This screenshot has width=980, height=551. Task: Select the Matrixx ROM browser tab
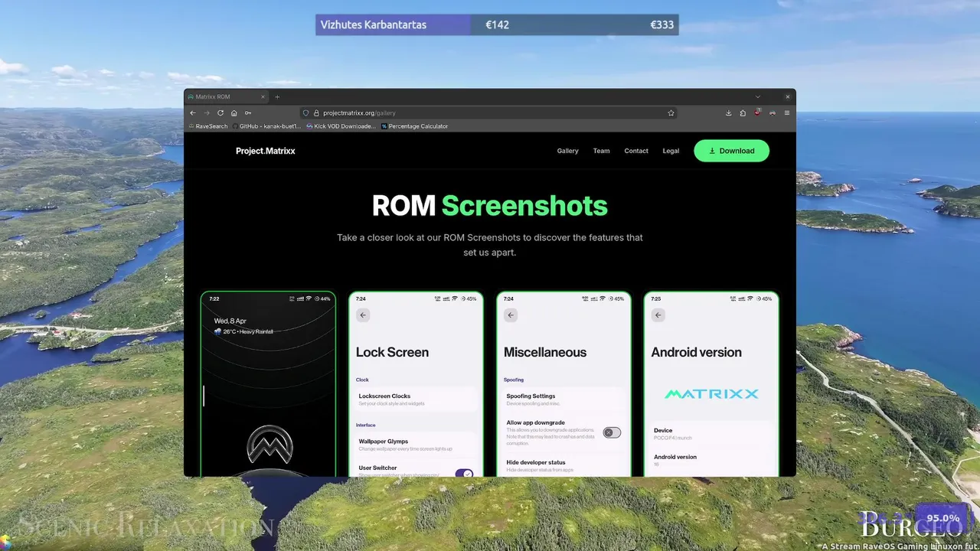point(227,97)
